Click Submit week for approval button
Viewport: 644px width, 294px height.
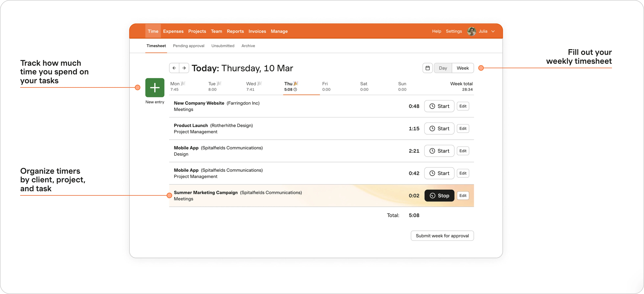pyautogui.click(x=442, y=236)
